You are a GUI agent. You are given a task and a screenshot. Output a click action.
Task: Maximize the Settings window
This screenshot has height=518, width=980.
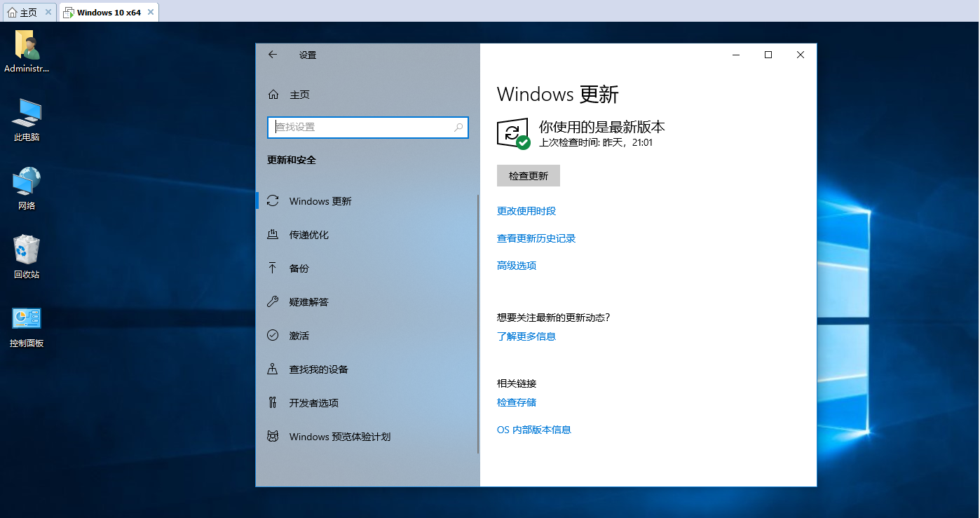768,55
